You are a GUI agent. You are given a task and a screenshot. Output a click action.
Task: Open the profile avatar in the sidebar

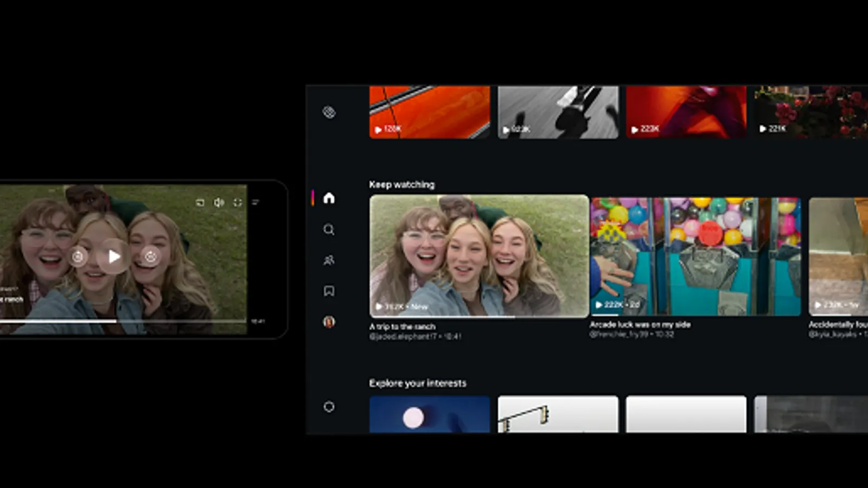click(329, 322)
